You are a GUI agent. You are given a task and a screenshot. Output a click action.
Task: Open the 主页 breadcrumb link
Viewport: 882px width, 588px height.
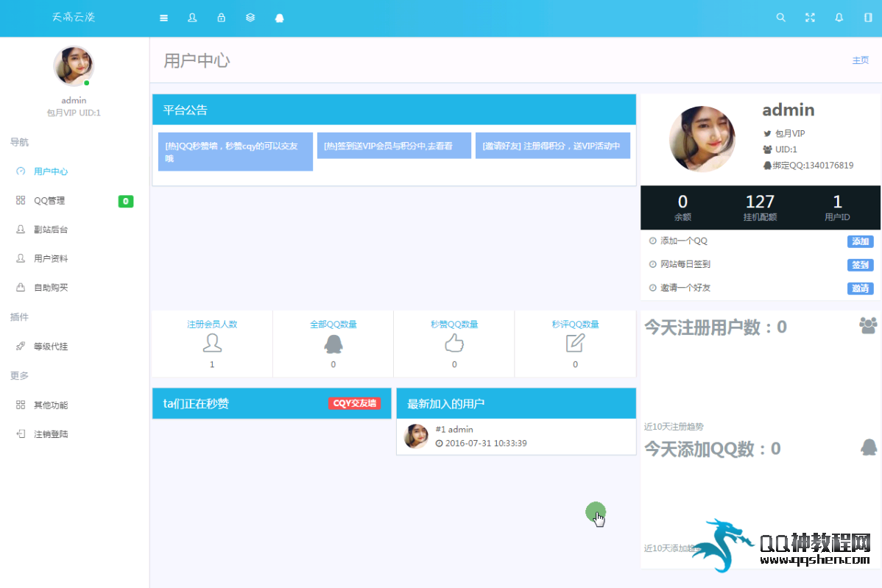point(860,60)
